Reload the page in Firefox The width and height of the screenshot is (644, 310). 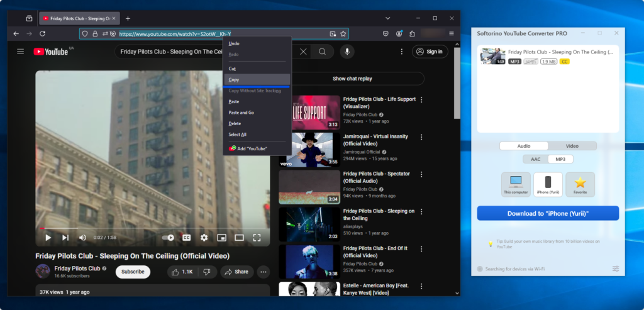pos(42,34)
